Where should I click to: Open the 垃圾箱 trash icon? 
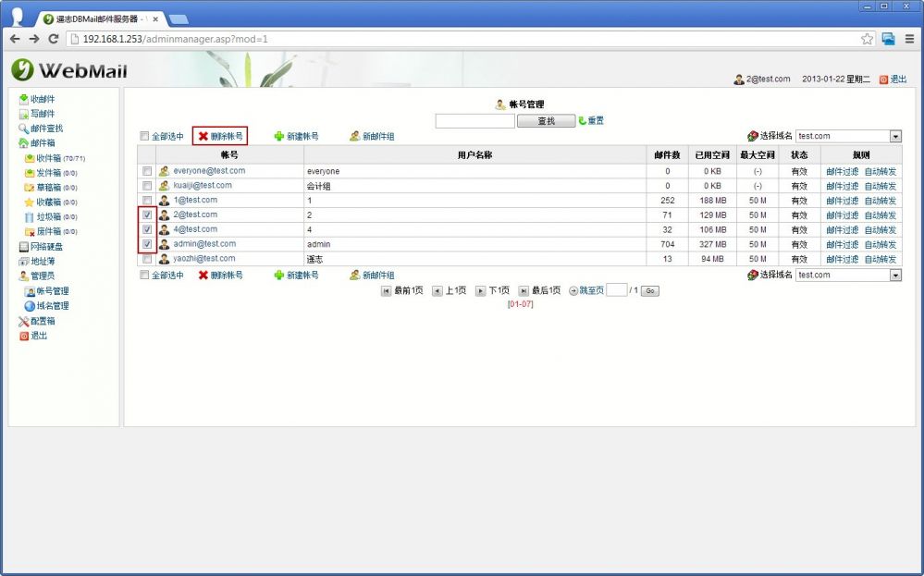(30, 216)
